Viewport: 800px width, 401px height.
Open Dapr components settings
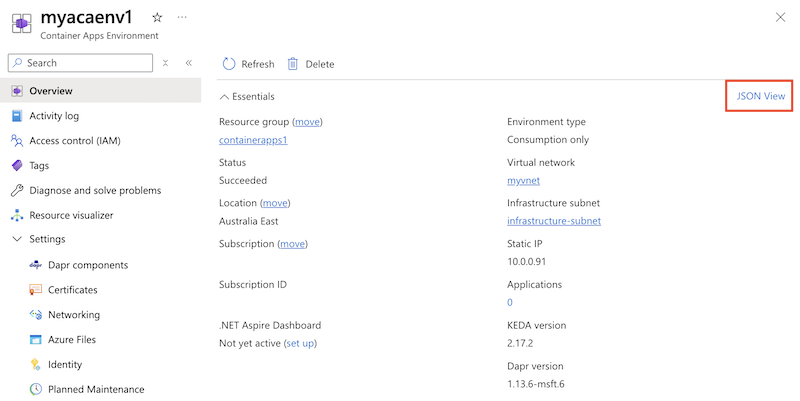pos(88,265)
